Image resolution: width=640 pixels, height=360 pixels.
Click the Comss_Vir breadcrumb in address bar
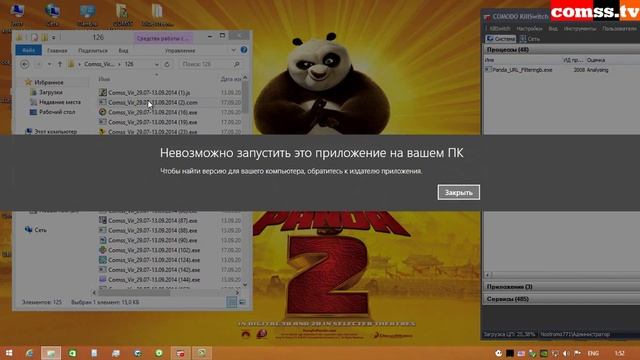tap(99, 64)
